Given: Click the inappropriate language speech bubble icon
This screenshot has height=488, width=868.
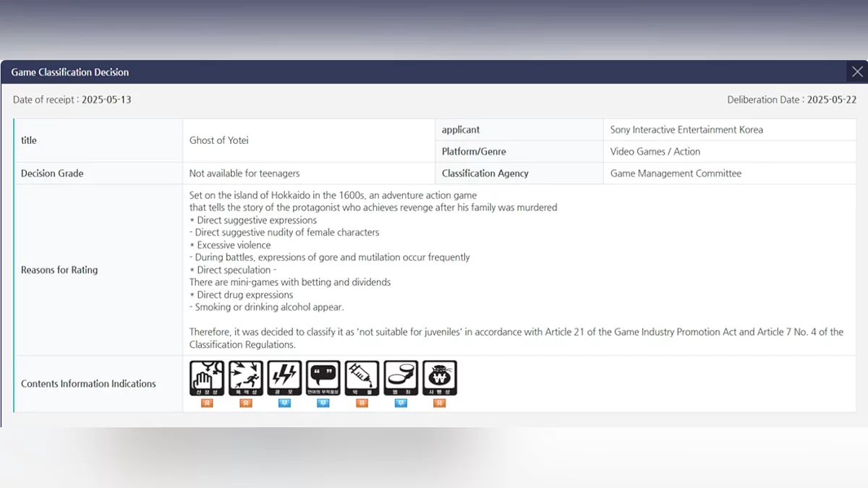Looking at the screenshot, I should click(x=323, y=378).
